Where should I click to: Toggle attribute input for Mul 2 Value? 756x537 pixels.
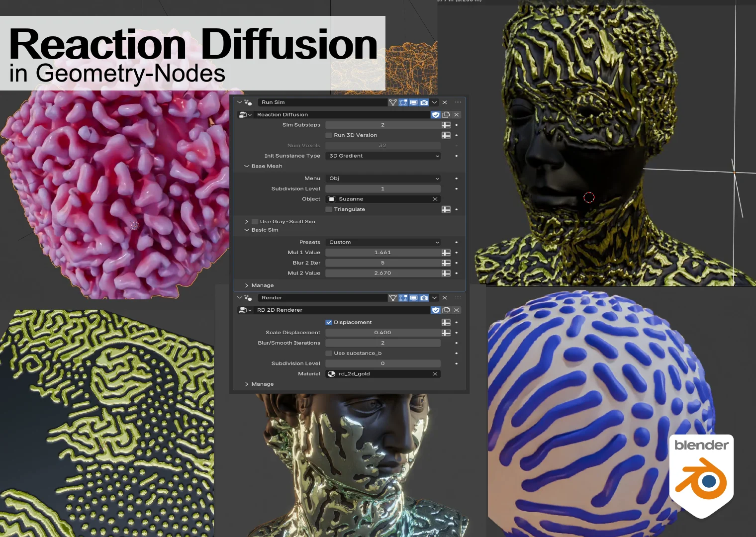coord(446,273)
